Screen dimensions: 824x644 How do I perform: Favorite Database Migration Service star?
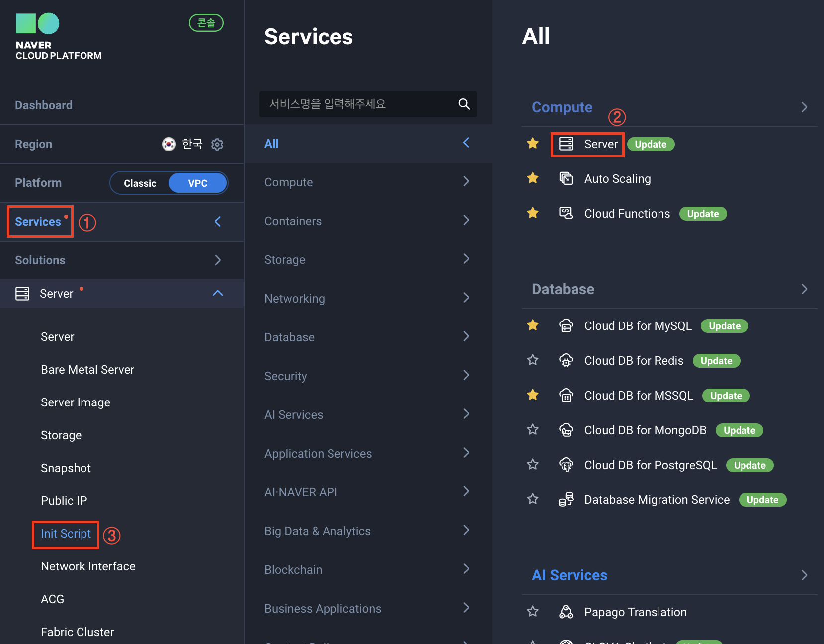[x=533, y=499]
